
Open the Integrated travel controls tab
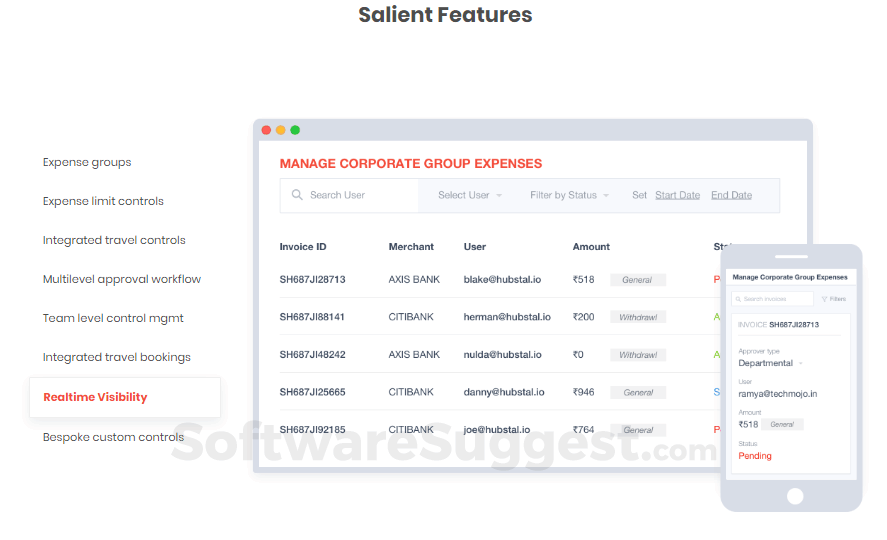(114, 240)
